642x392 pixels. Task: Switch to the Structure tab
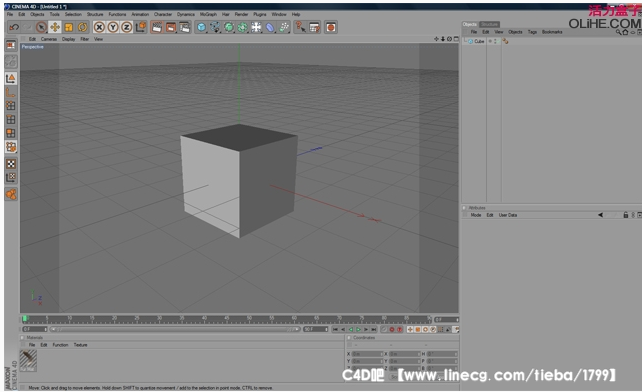pyautogui.click(x=489, y=24)
